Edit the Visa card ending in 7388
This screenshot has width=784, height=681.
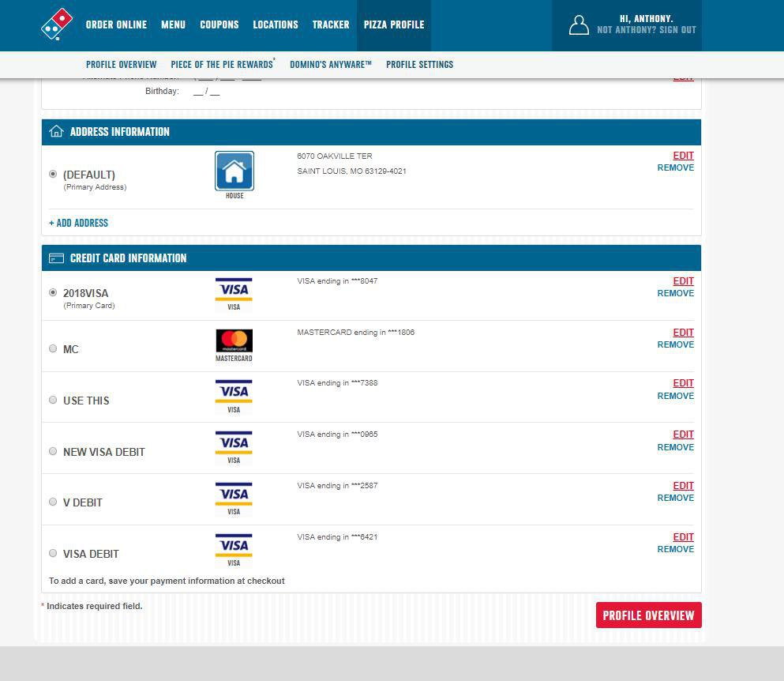[x=683, y=383]
